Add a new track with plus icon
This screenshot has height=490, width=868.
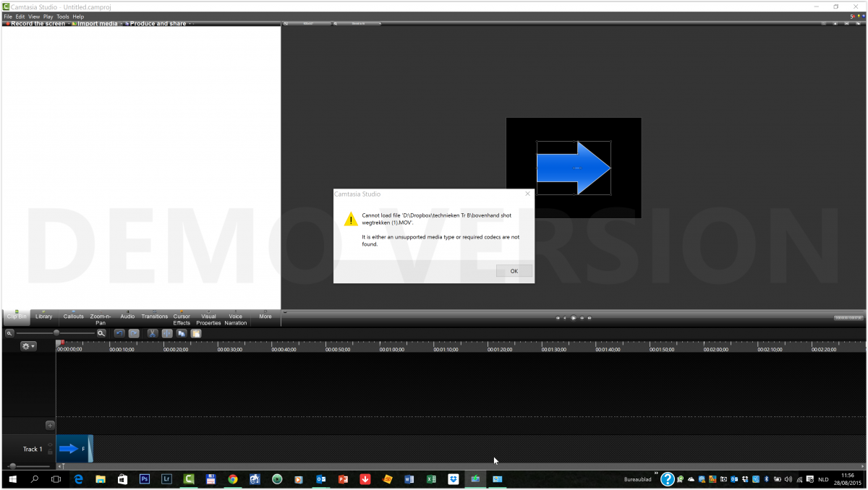tap(50, 426)
